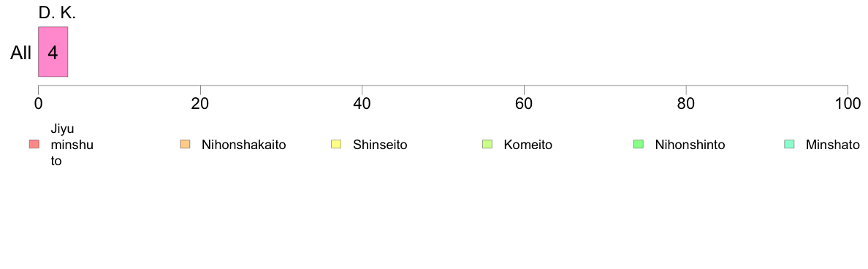
Task: Click the 100 axis tick label
Action: point(848,103)
